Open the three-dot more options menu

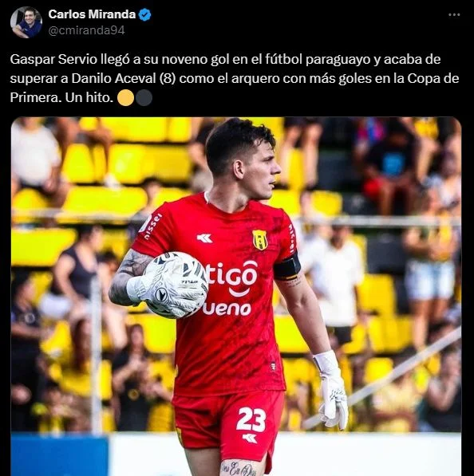pos(454,14)
